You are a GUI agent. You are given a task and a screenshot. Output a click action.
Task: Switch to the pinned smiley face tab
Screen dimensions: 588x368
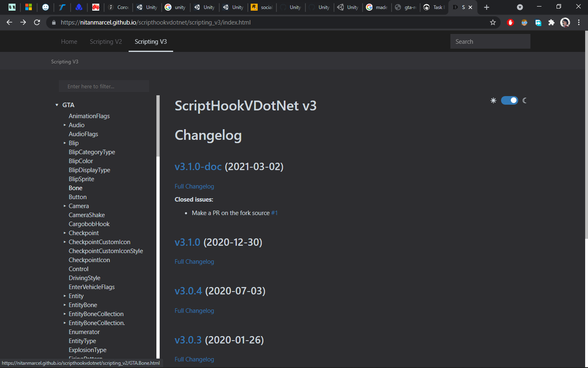(x=45, y=7)
